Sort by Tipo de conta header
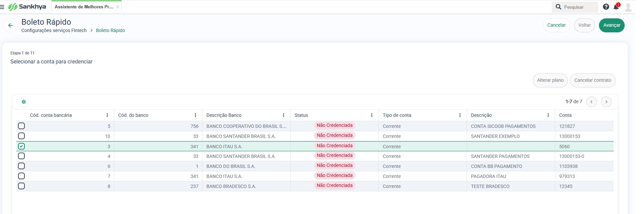Viewport: 644px width, 214px height. point(397,115)
